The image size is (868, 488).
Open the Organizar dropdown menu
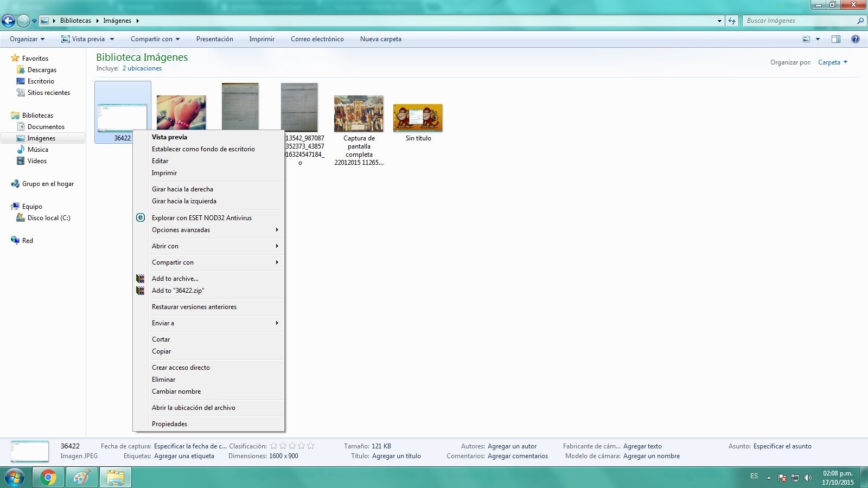click(x=27, y=39)
